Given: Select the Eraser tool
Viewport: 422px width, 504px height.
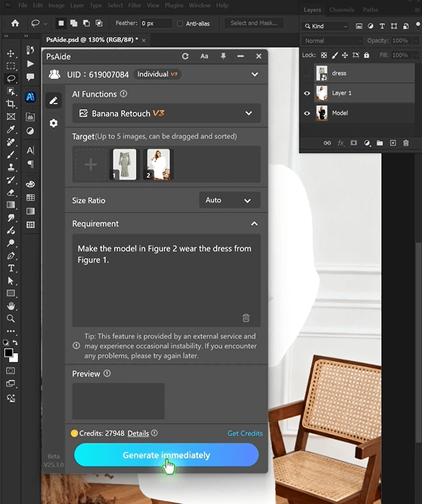Looking at the screenshot, I should [11, 192].
